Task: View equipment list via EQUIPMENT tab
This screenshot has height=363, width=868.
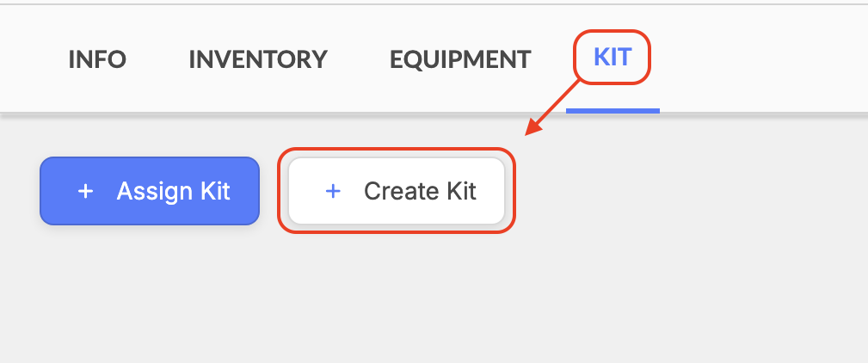Action: pos(460,59)
